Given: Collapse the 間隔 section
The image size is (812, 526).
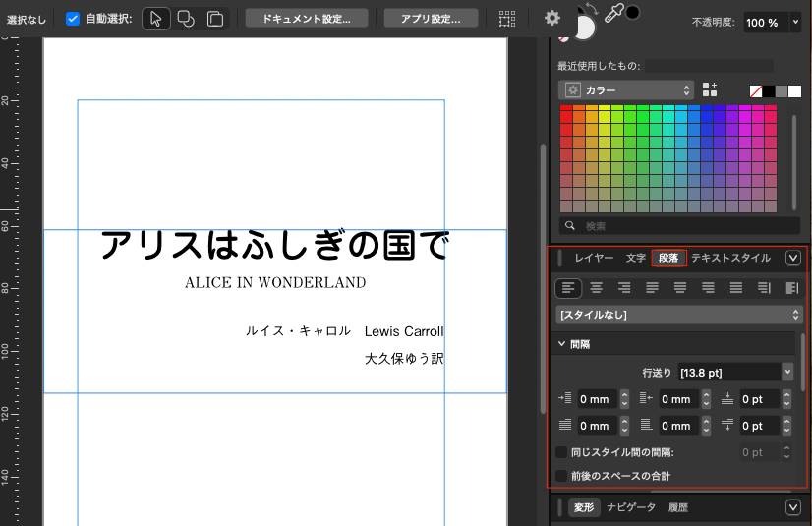Looking at the screenshot, I should pyautogui.click(x=561, y=344).
